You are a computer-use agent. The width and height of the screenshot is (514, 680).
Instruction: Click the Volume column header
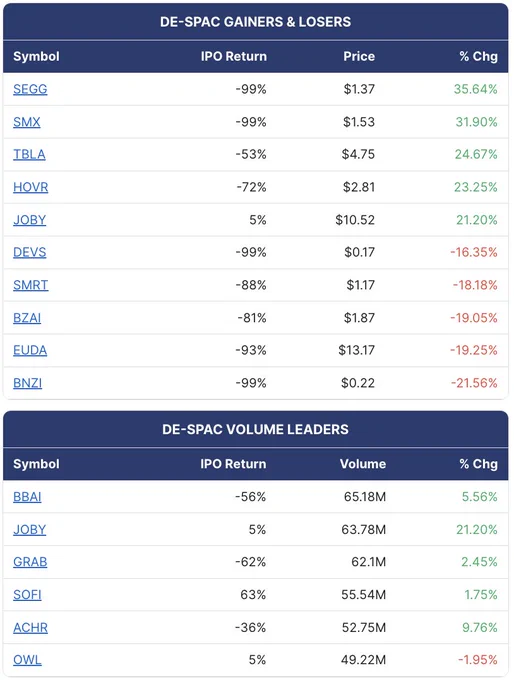[363, 464]
